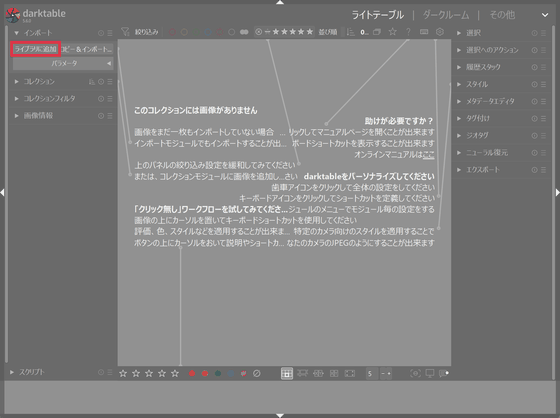Expand the パラメータ section
Image resolution: width=560 pixels, height=418 pixels.
63,64
